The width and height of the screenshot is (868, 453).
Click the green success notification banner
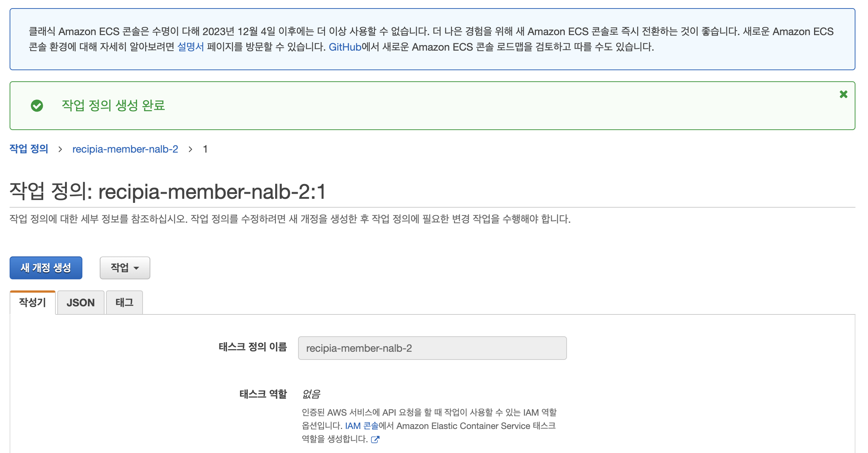tap(434, 106)
